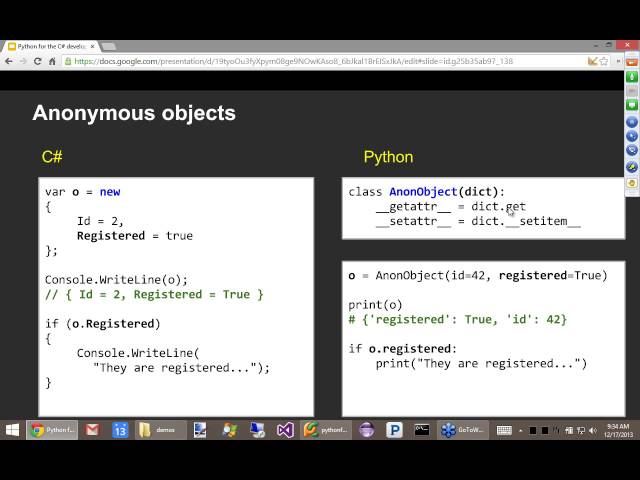Screen dimensions: 640x480
Task: Click the 'print(o)' line
Action: (x=375, y=305)
